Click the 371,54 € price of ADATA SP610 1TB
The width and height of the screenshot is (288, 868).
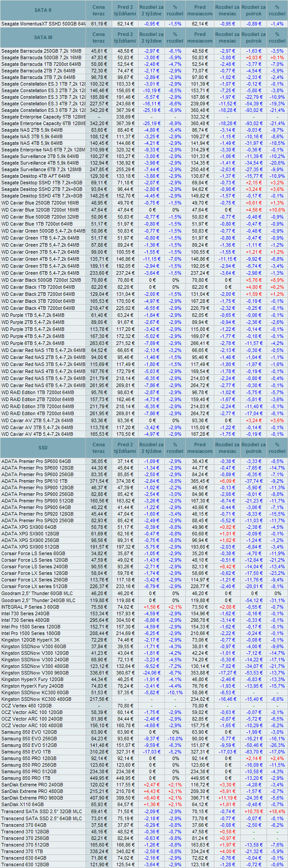coord(99,481)
